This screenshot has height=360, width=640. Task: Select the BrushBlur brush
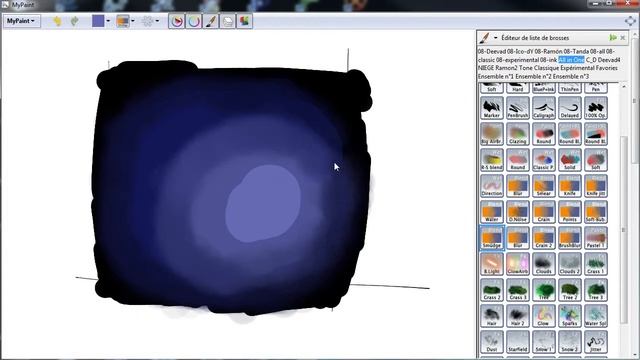pyautogui.click(x=570, y=238)
